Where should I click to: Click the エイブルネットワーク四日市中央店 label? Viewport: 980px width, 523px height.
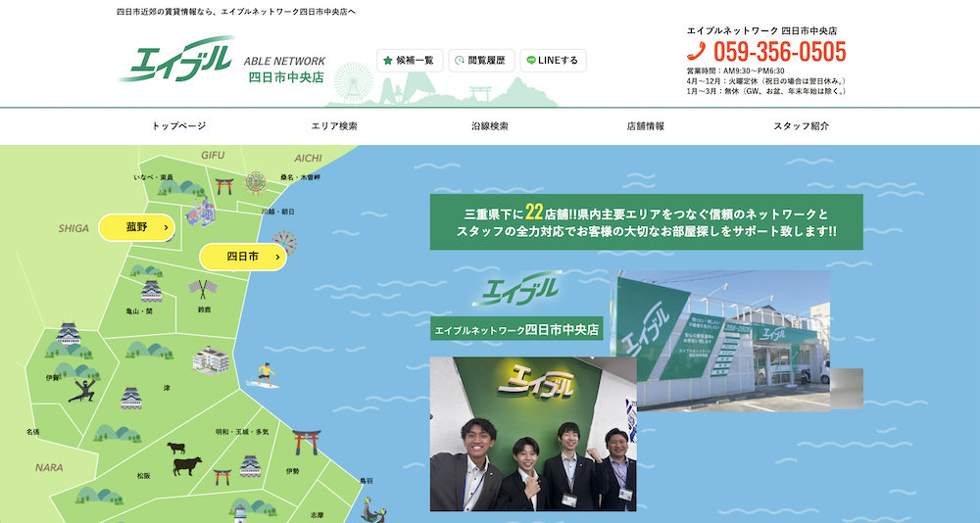(516, 329)
